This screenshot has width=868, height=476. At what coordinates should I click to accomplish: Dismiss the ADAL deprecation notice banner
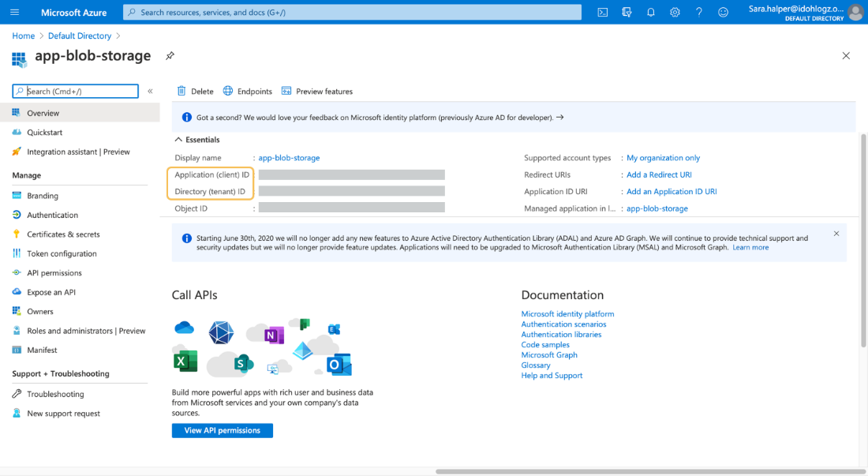click(836, 234)
